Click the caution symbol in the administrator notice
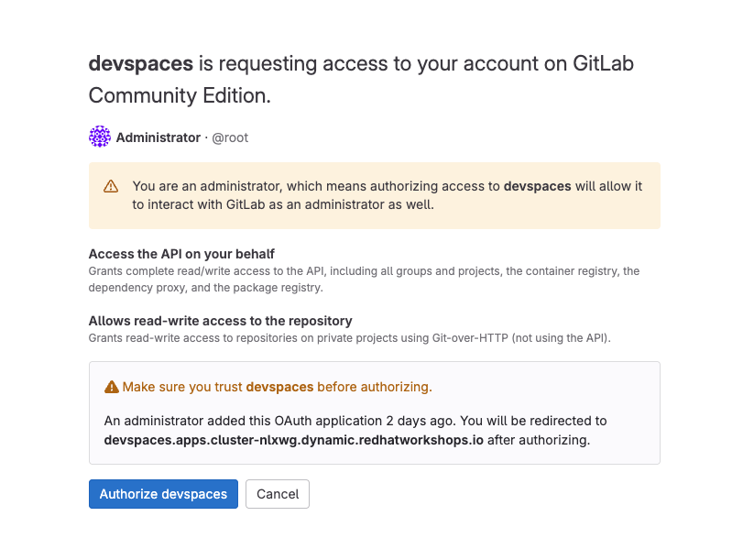Image resolution: width=754 pixels, height=560 pixels. 110,185
